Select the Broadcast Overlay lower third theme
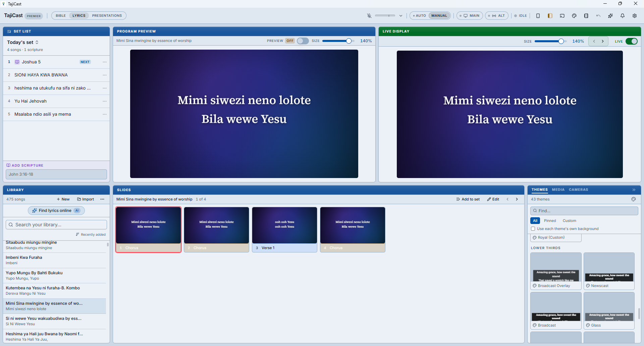 coord(556,271)
